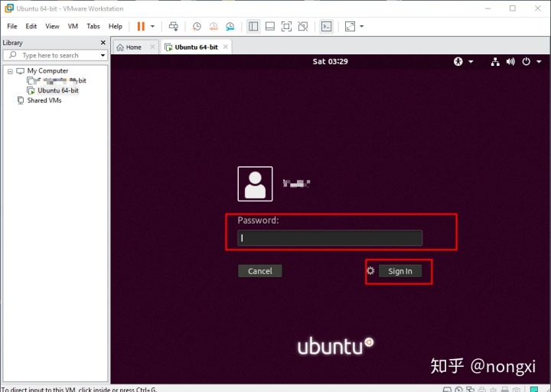Image resolution: width=551 pixels, height=392 pixels.
Task: Click the Ubuntu network status icon
Action: [495, 62]
